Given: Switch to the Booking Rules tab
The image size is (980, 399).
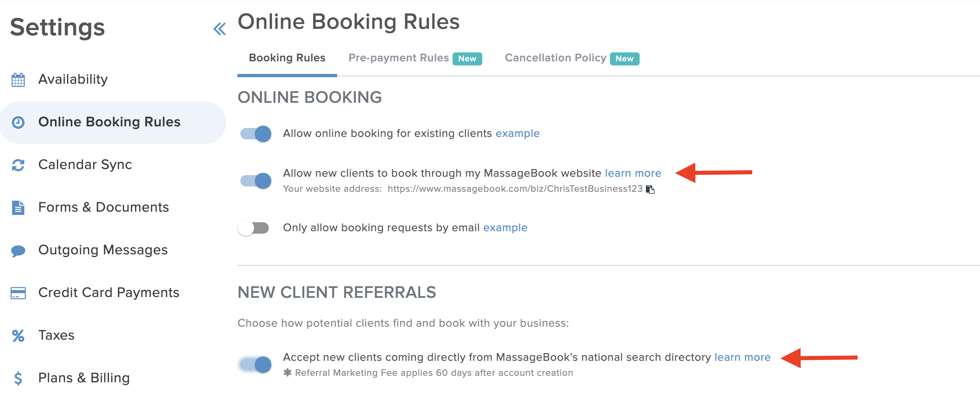Looking at the screenshot, I should coord(287,58).
